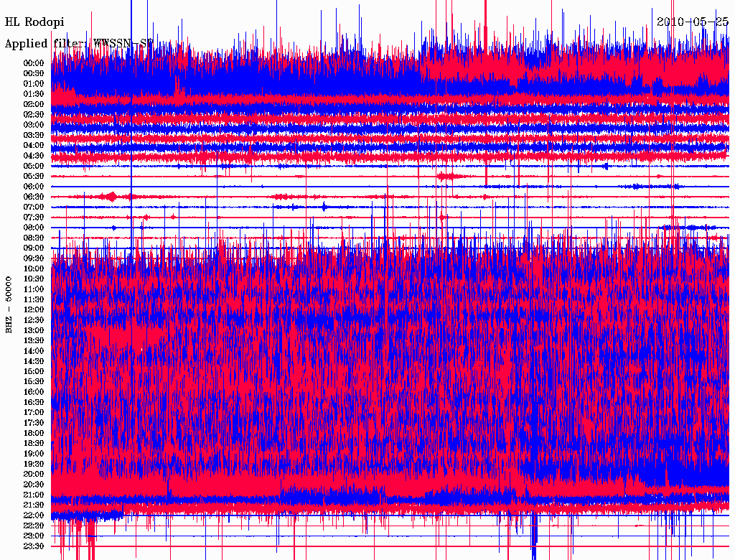Click the 22:00 time label

[x=34, y=515]
